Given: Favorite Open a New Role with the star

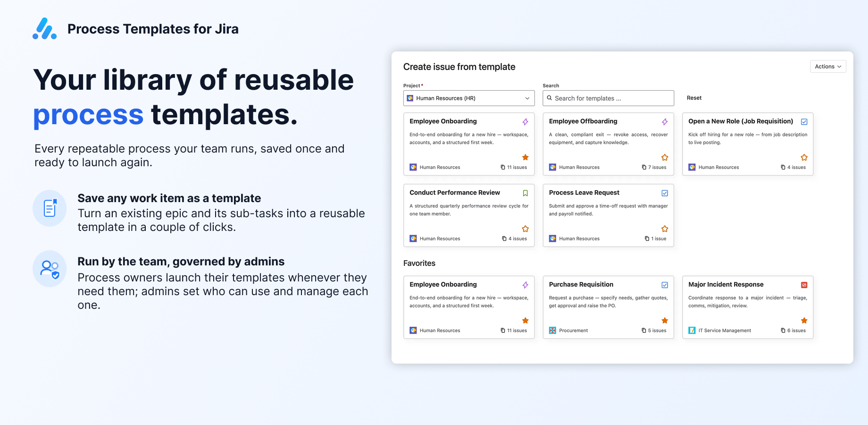Looking at the screenshot, I should click(804, 157).
